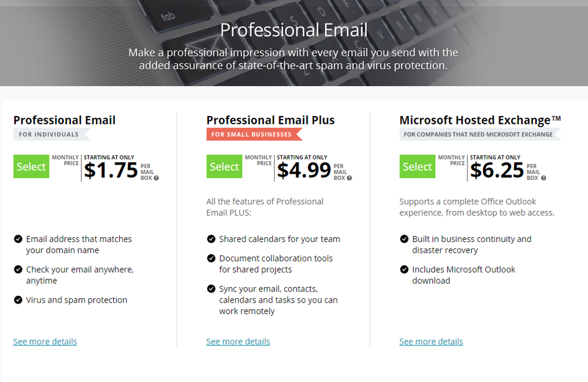Click the help icon beside $4.99 price
Screen dimensions: 588x382
point(350,178)
